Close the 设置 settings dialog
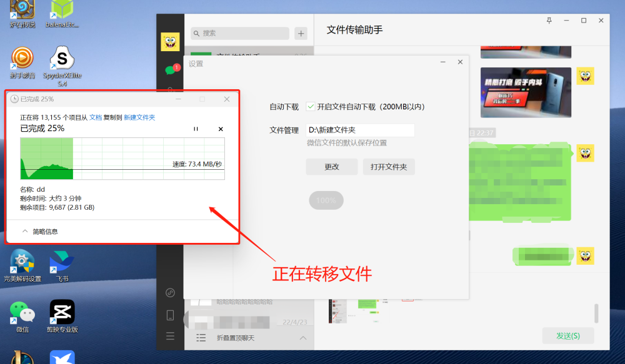Image resolution: width=625 pixels, height=364 pixels. (460, 62)
